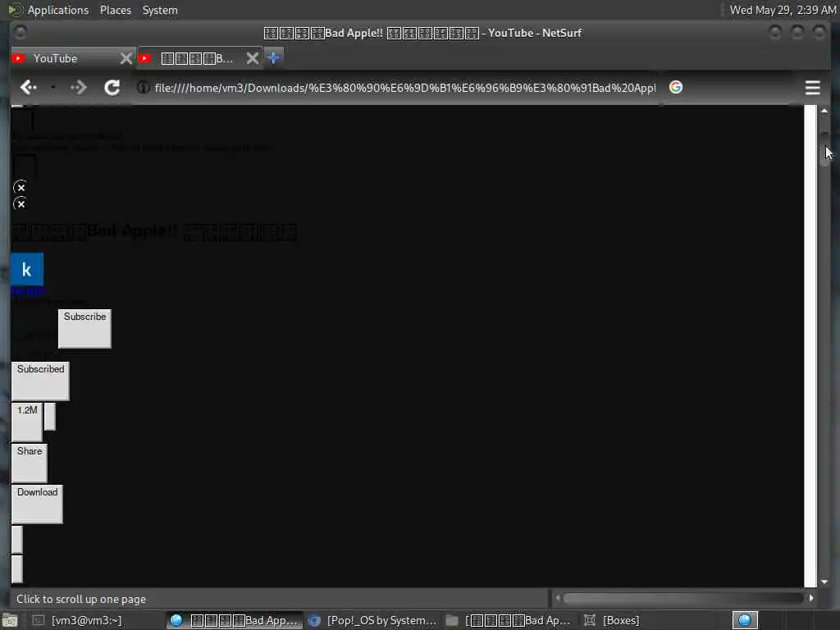Click the lower circled X icon

coord(20,203)
